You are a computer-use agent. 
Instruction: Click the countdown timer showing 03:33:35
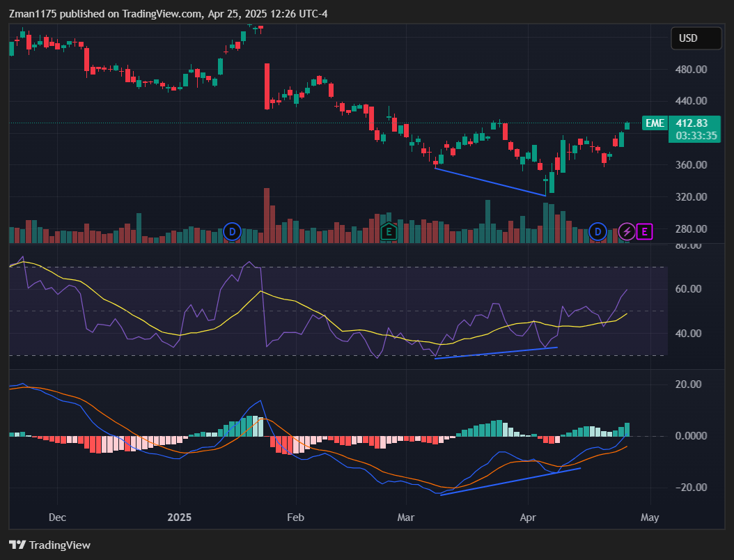tap(694, 136)
